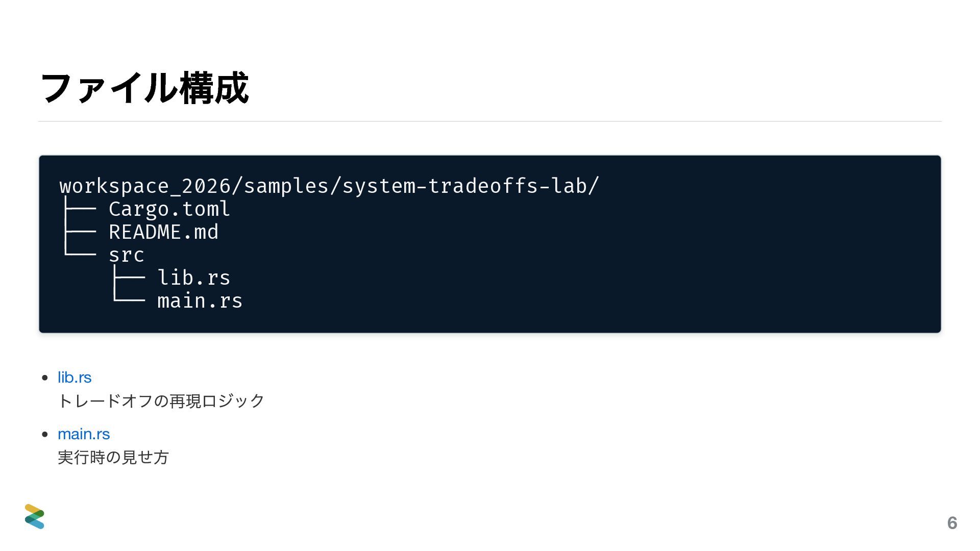Click the description text 実行時の見せ方
The image size is (980, 551).
(113, 458)
